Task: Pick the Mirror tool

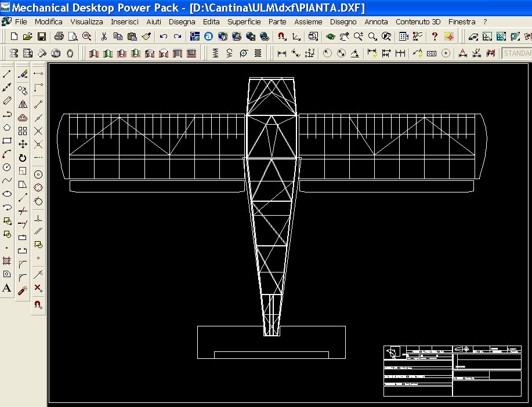Action: 23,104
